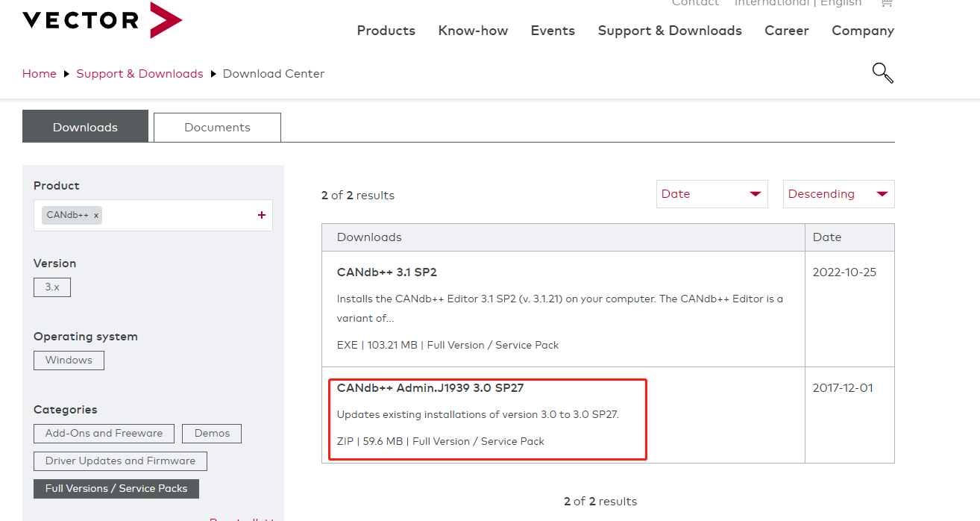Screen dimensions: 980x521
Task: Open the Know-how menu
Action: (473, 31)
